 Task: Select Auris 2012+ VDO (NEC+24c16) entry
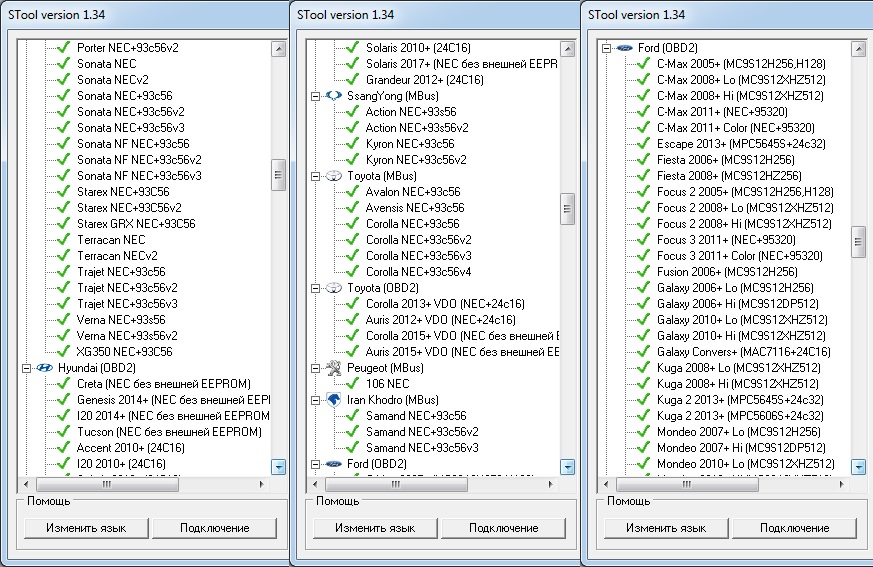(x=440, y=320)
